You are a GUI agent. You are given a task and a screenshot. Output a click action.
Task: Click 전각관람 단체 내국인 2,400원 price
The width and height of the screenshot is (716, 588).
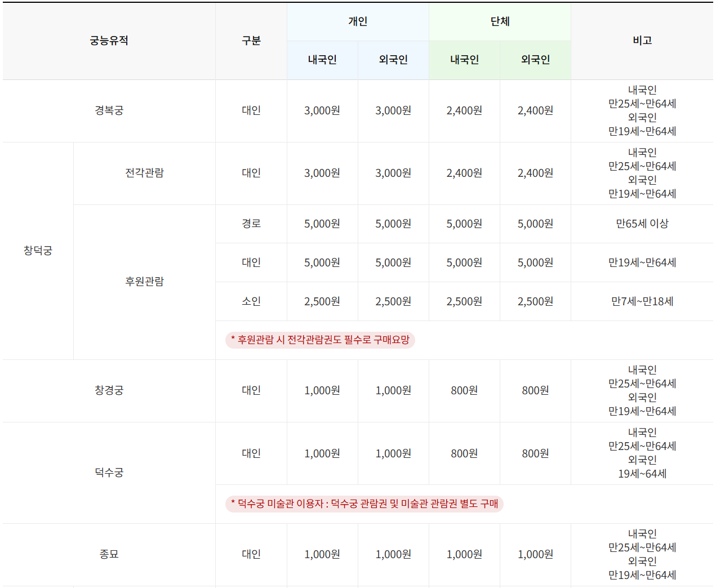click(x=464, y=173)
